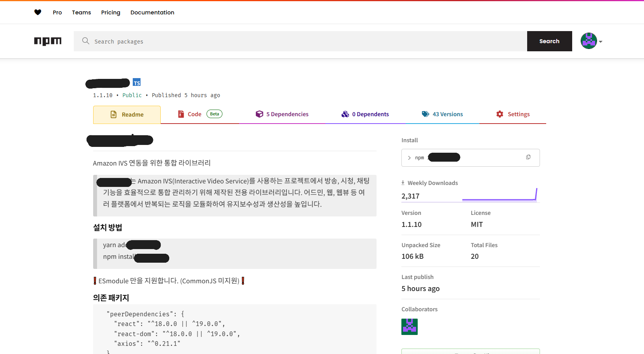Go to the Teams page
This screenshot has width=644, height=354.
coord(82,12)
